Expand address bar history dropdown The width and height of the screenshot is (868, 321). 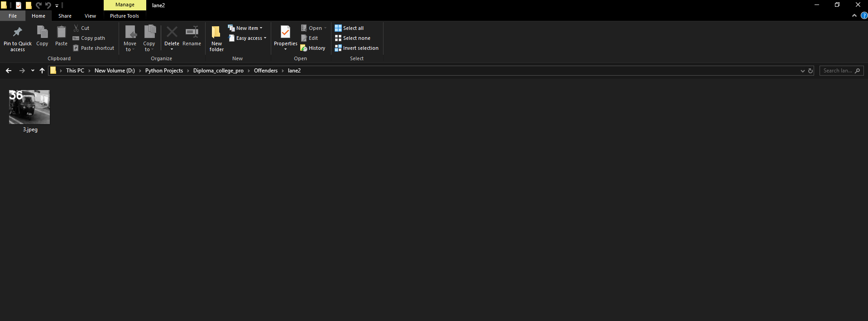pyautogui.click(x=803, y=71)
